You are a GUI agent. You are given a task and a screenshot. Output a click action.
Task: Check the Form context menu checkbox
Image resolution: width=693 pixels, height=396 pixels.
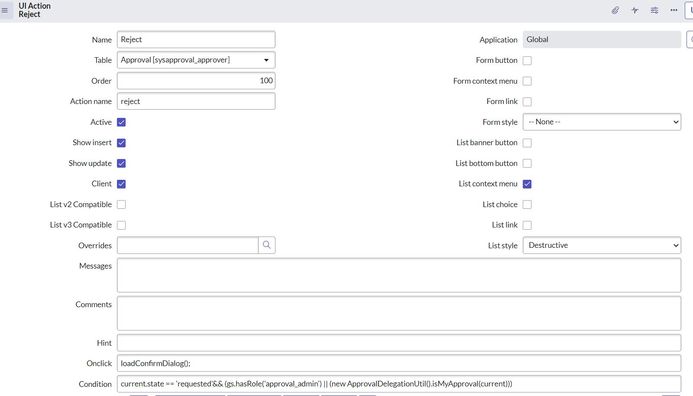(x=527, y=81)
